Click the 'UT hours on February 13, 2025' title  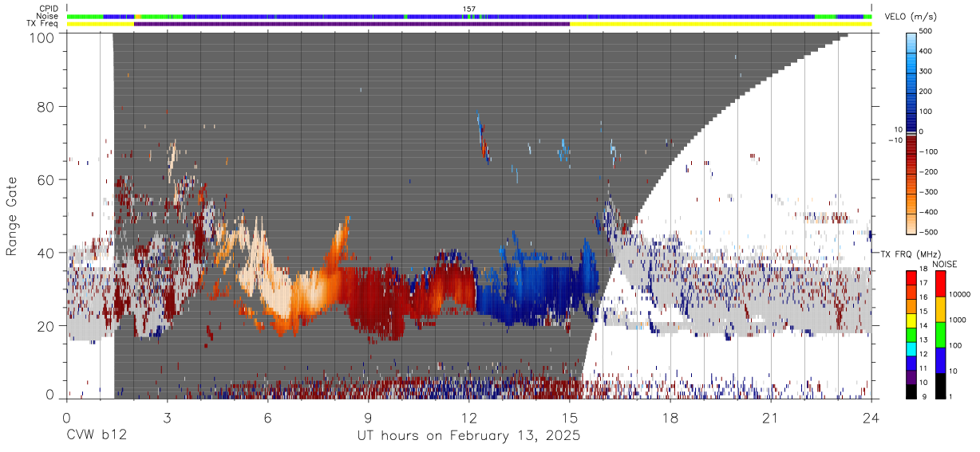[469, 437]
